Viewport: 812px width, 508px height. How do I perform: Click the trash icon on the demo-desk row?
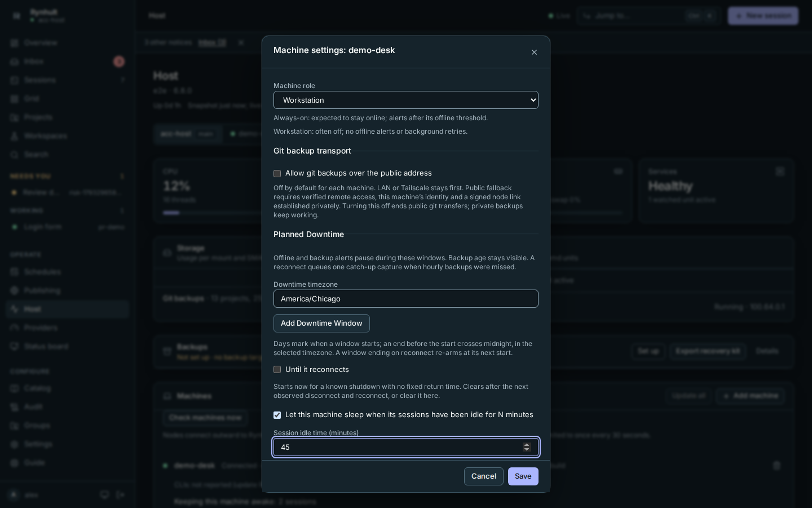(776, 466)
